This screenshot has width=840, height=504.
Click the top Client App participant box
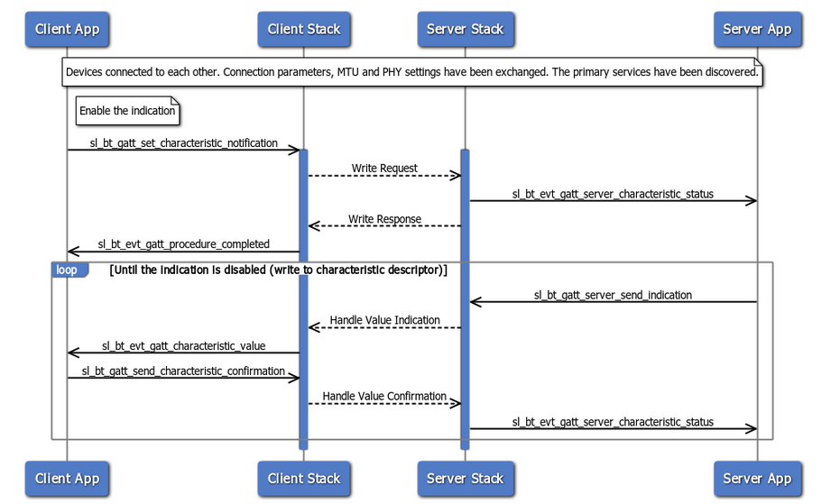67,29
